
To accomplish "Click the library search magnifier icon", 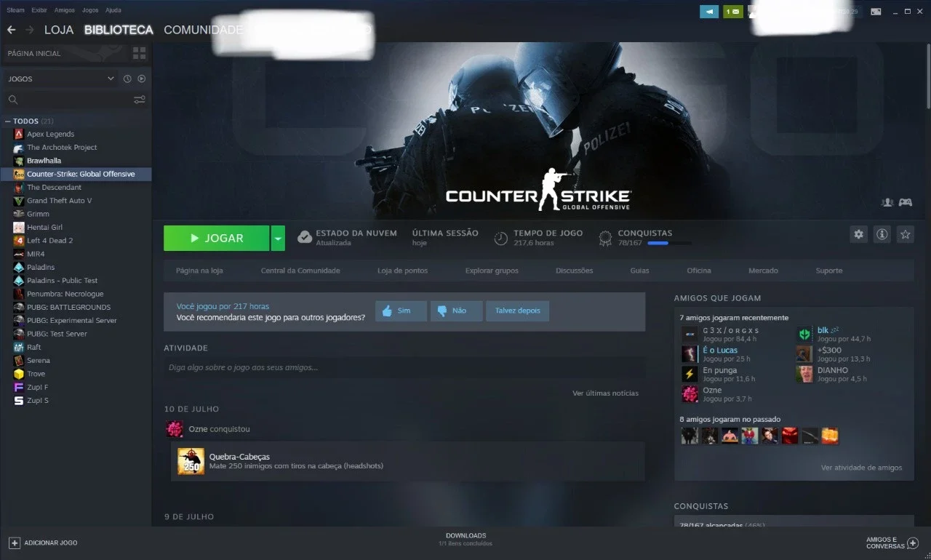I will click(13, 100).
